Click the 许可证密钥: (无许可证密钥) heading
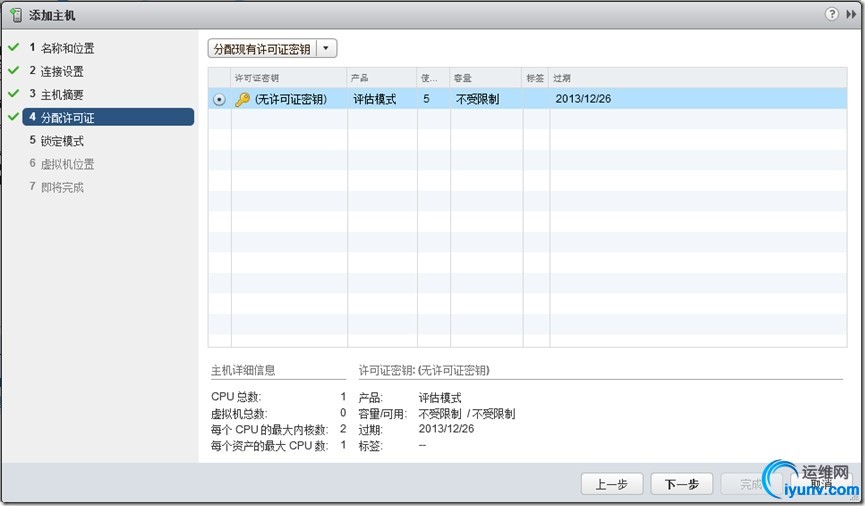 pyautogui.click(x=424, y=370)
